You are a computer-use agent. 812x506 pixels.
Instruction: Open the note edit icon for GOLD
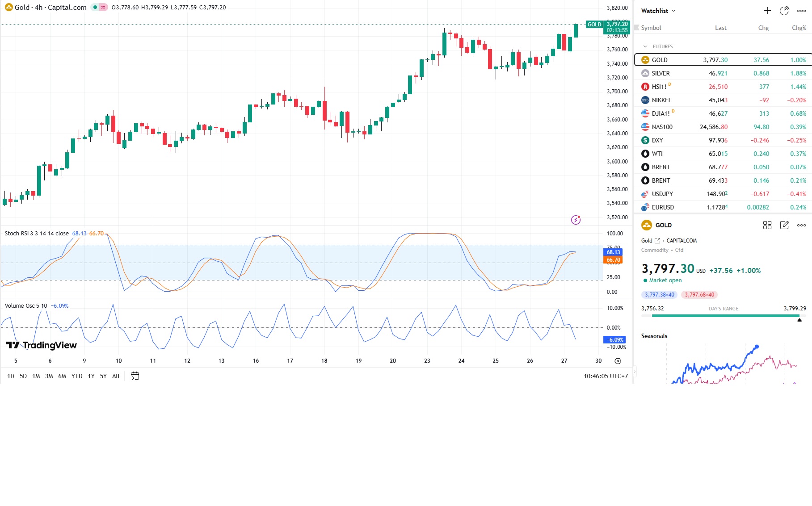coord(784,225)
